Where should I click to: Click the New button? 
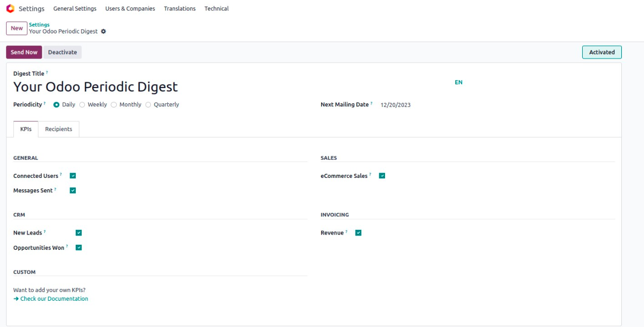coord(17,28)
